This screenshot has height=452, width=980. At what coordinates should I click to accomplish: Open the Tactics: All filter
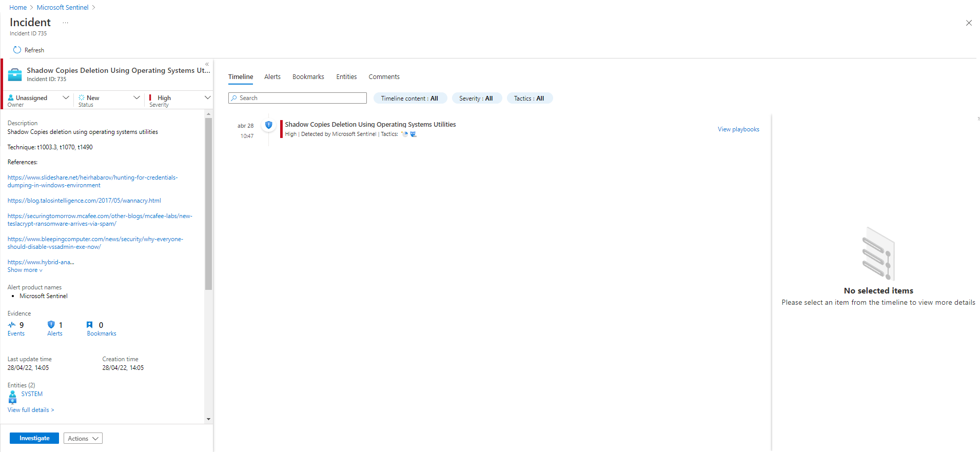click(x=529, y=99)
